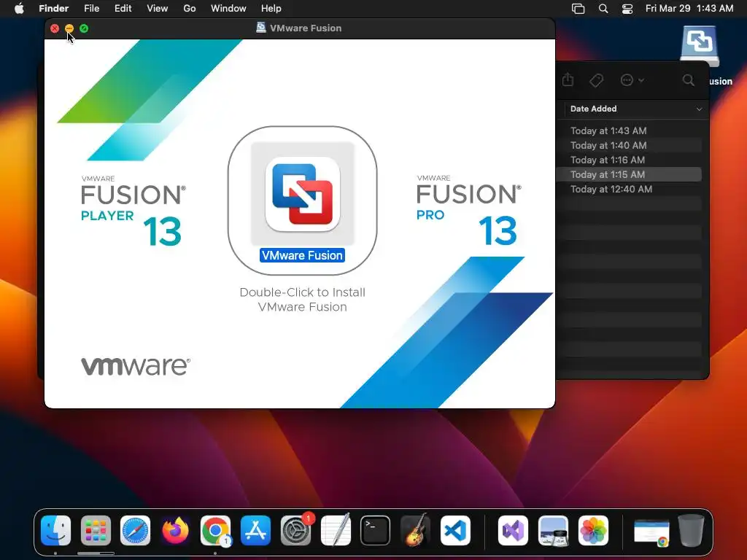The height and width of the screenshot is (560, 747).
Task: Open Photos from the Dock
Action: coord(593,530)
